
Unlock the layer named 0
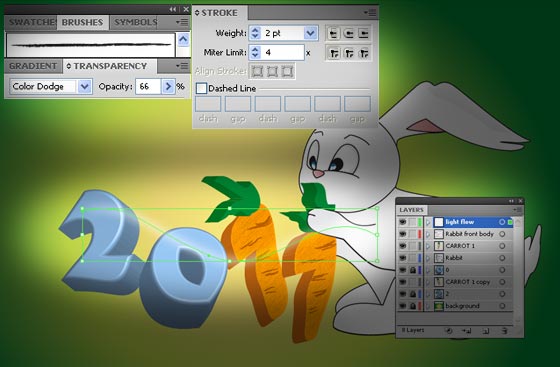tap(412, 270)
